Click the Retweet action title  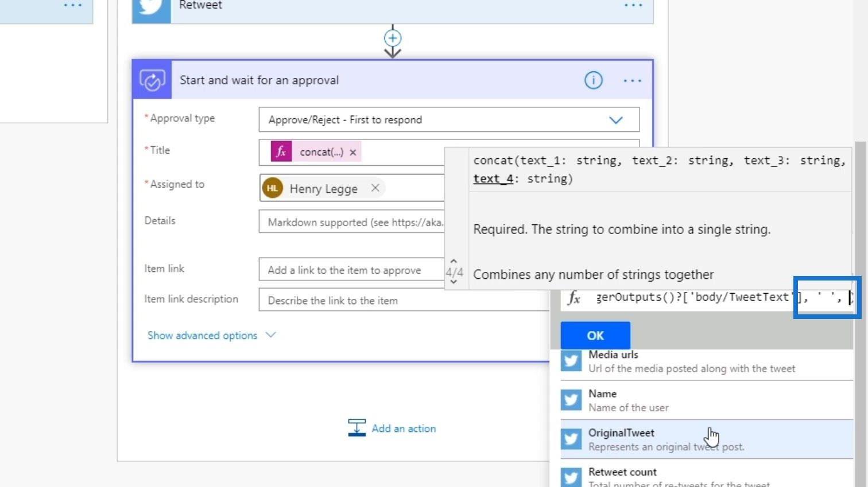[x=200, y=5]
